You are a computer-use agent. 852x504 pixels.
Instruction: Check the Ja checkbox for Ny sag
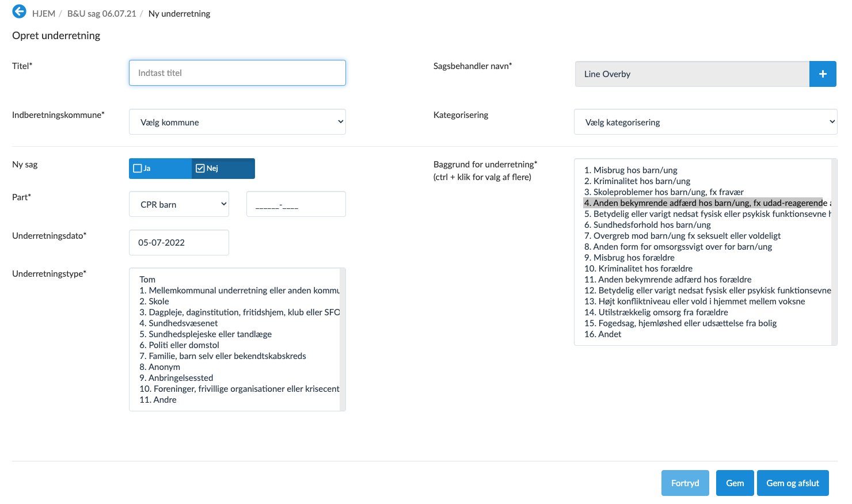(x=138, y=169)
